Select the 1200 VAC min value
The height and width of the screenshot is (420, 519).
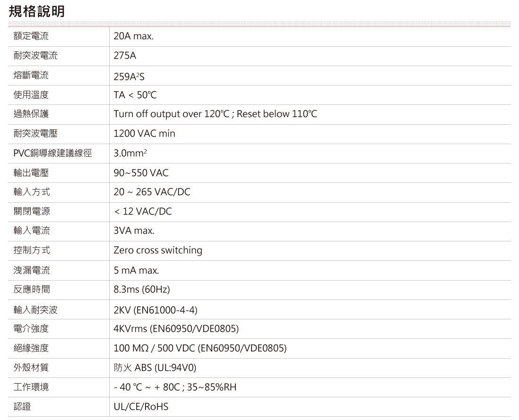click(144, 134)
